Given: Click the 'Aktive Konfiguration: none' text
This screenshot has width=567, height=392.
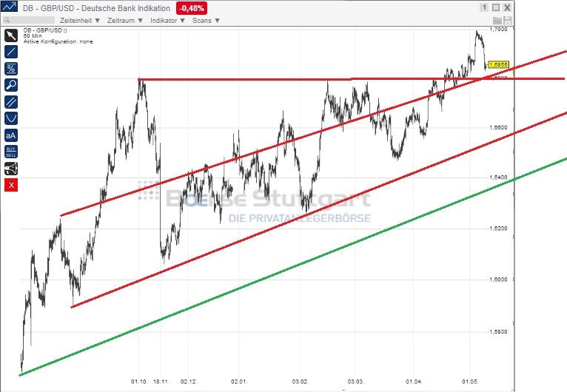Looking at the screenshot, I should pos(58,41).
